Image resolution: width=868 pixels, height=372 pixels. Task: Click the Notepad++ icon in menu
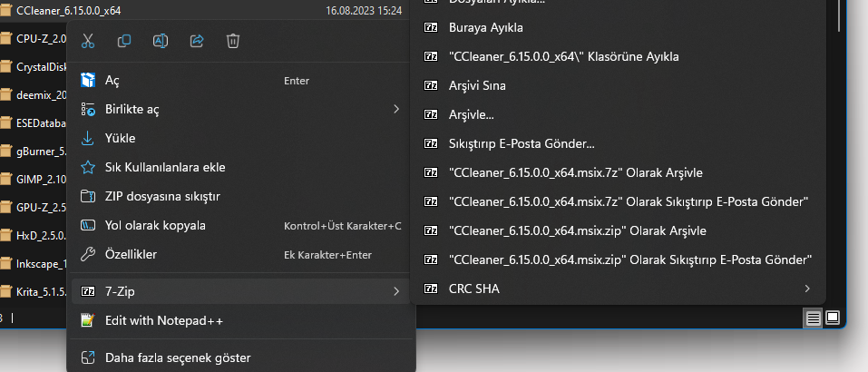click(88, 320)
